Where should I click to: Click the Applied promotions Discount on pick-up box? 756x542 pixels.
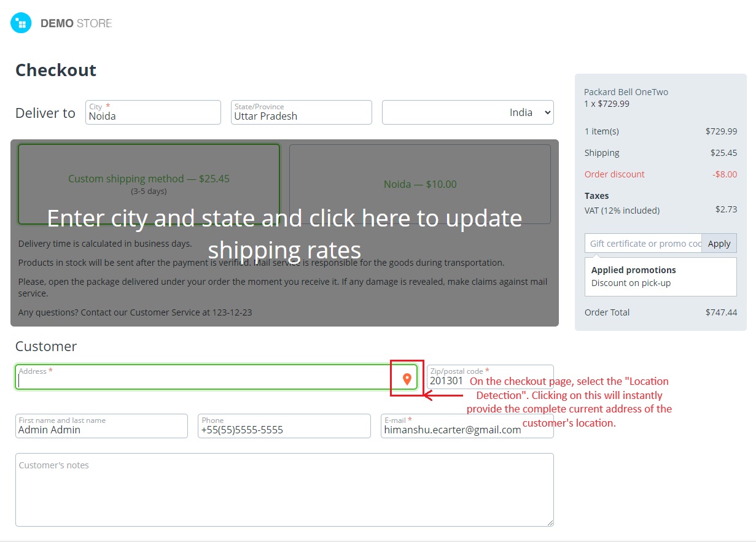[x=661, y=276]
